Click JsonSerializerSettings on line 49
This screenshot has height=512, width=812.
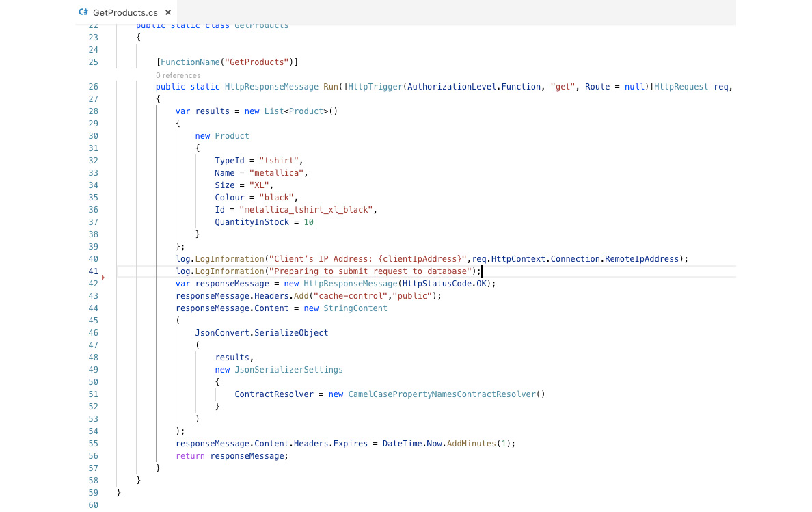[x=289, y=370]
